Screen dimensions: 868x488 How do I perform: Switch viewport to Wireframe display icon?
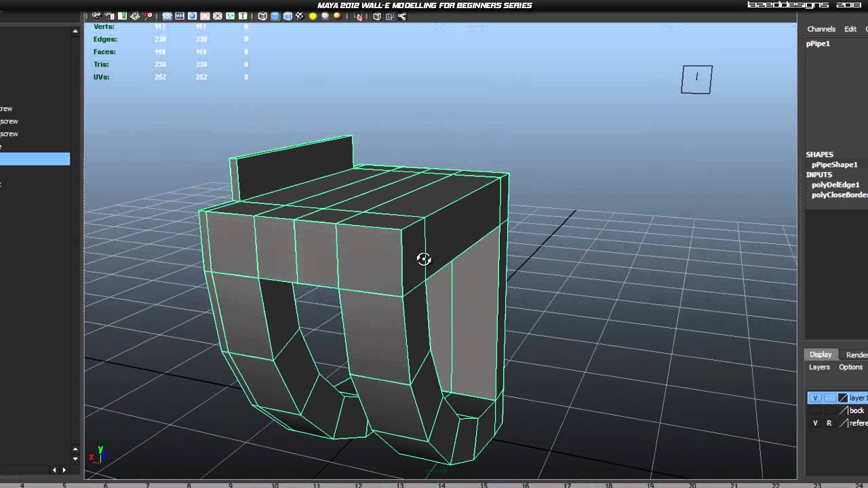pyautogui.click(x=262, y=16)
